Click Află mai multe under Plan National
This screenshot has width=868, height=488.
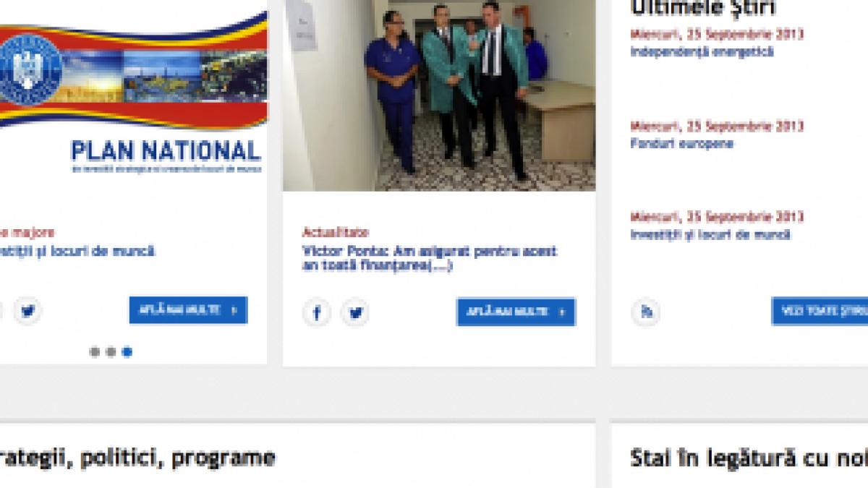click(188, 310)
